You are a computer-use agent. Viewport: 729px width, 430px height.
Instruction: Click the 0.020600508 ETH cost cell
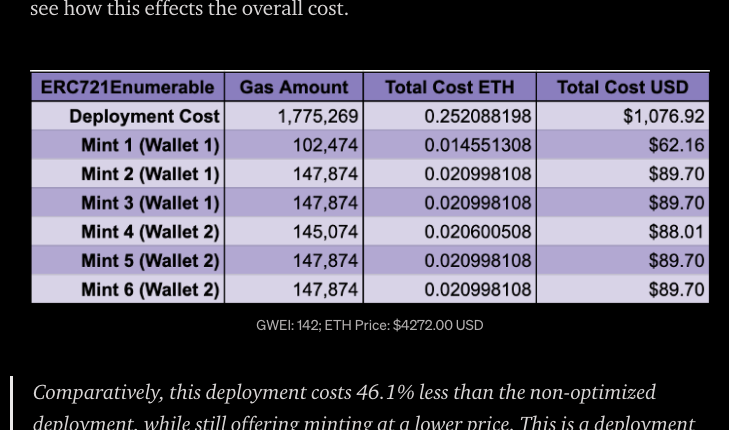click(477, 232)
